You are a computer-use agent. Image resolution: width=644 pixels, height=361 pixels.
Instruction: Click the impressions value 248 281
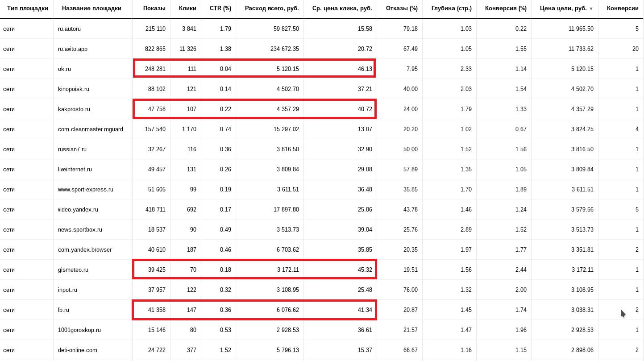point(155,69)
